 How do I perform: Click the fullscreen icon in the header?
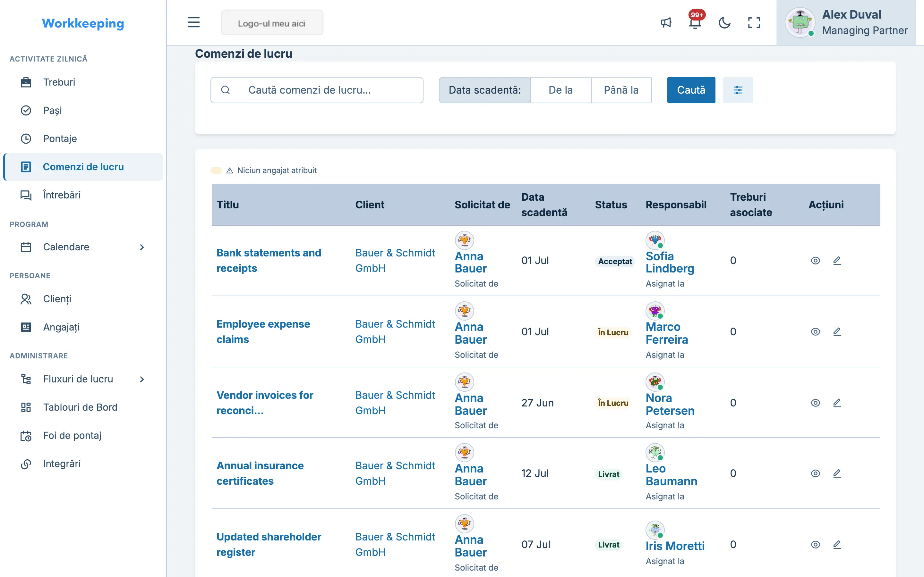coord(754,22)
